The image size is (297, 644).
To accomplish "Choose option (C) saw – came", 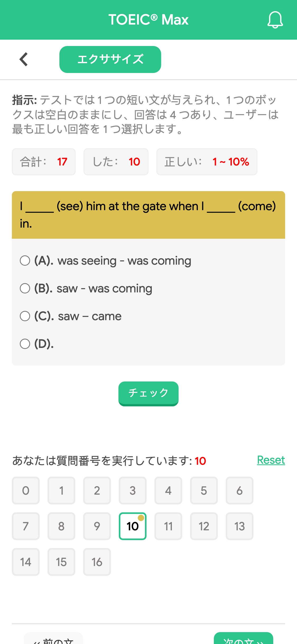I will coord(71,316).
